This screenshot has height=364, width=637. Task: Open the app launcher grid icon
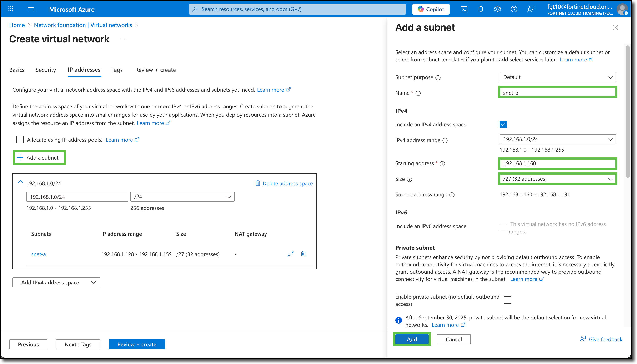[x=10, y=9]
